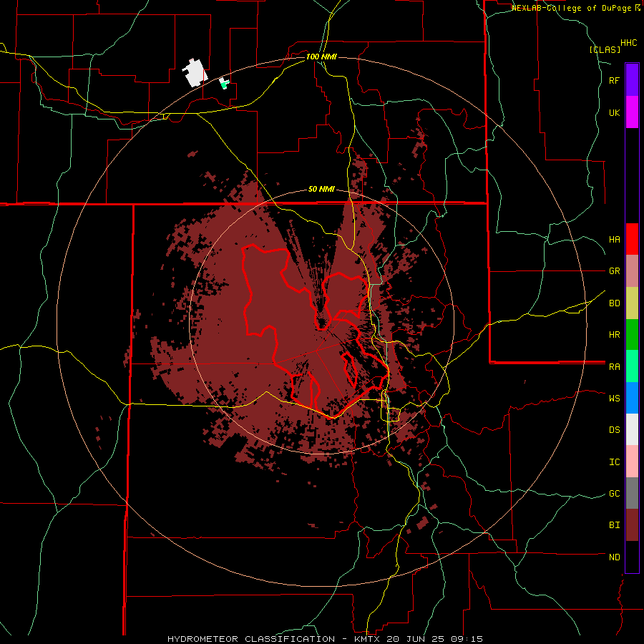This screenshot has width=644, height=644.
Task: Click the 'NEXLAB-College of DuPage' credit text
Action: click(572, 8)
